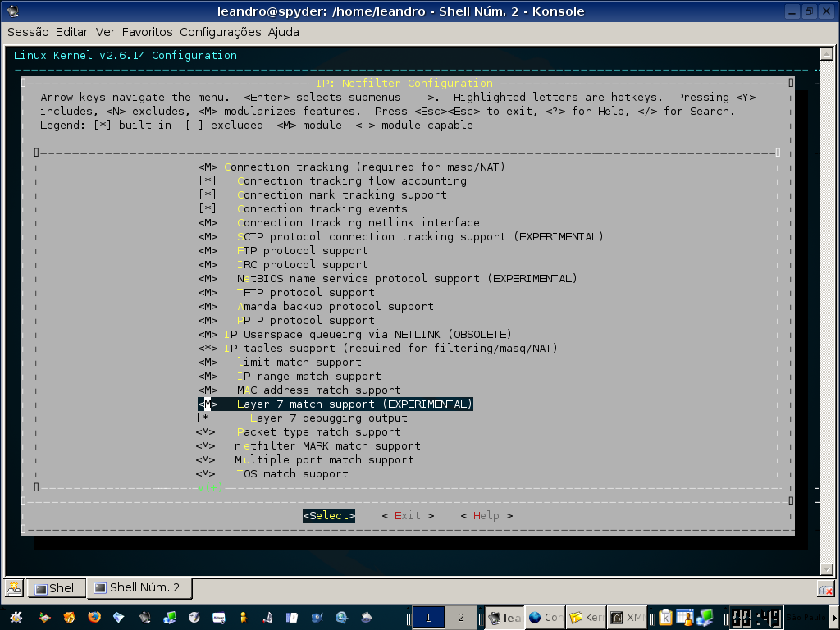Open the Ajuda menu
Screen dimensions: 840x630
coord(283,32)
